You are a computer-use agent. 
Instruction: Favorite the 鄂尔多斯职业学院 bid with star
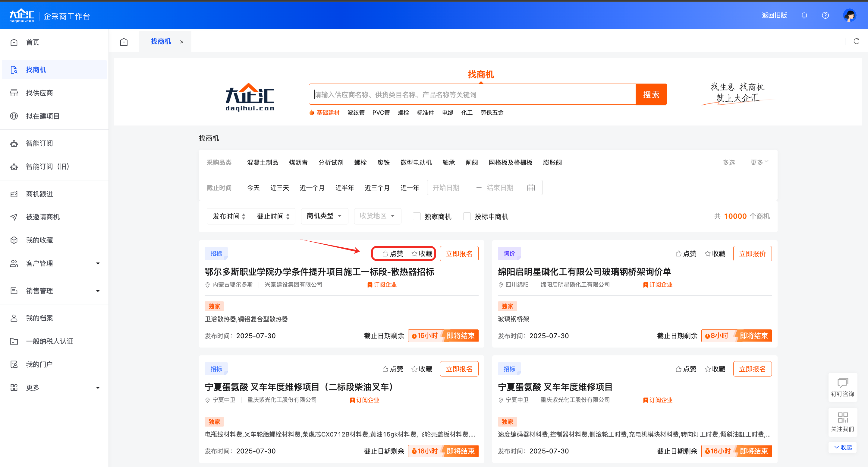click(x=422, y=254)
